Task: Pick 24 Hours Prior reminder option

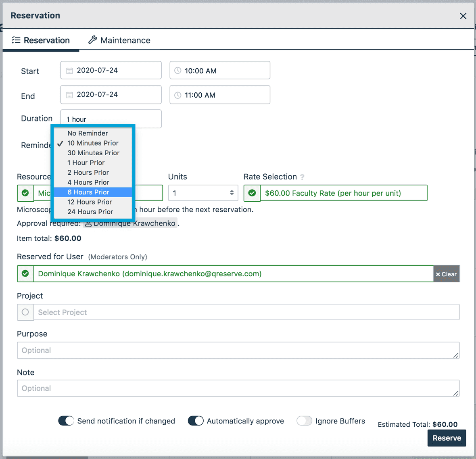Action: [90, 212]
